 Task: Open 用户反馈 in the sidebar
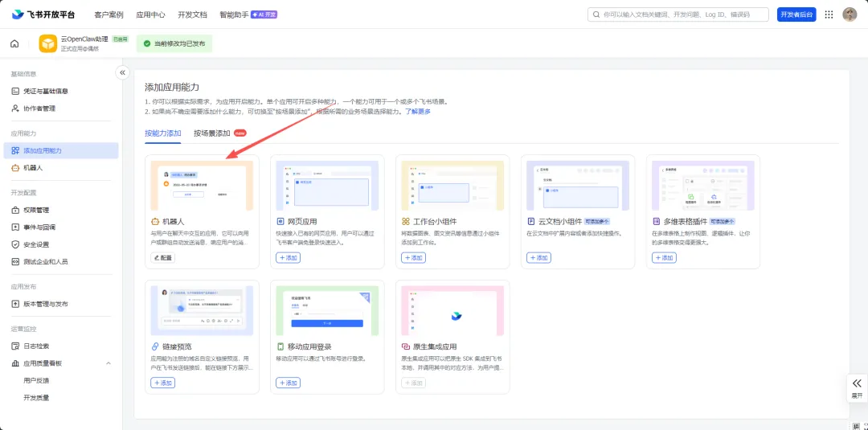(x=36, y=380)
